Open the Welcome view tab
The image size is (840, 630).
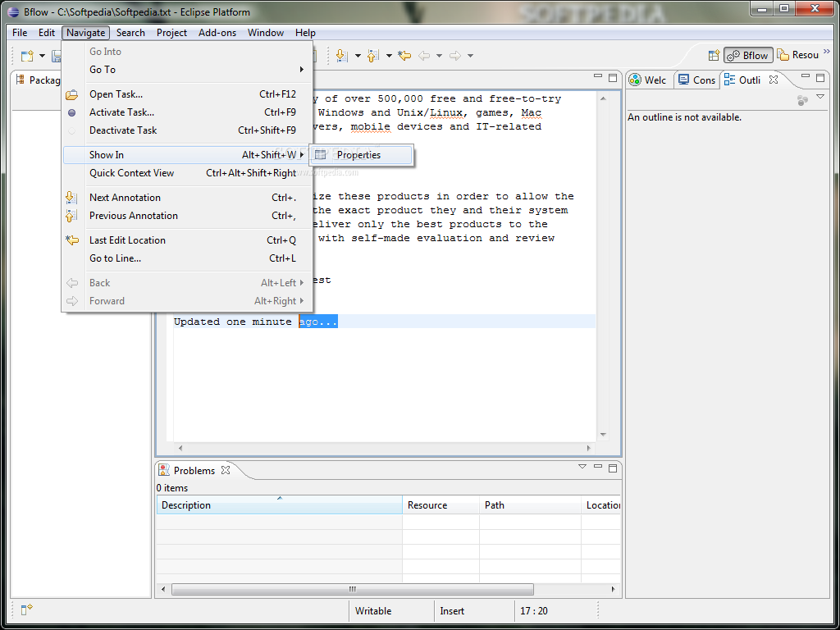click(648, 80)
